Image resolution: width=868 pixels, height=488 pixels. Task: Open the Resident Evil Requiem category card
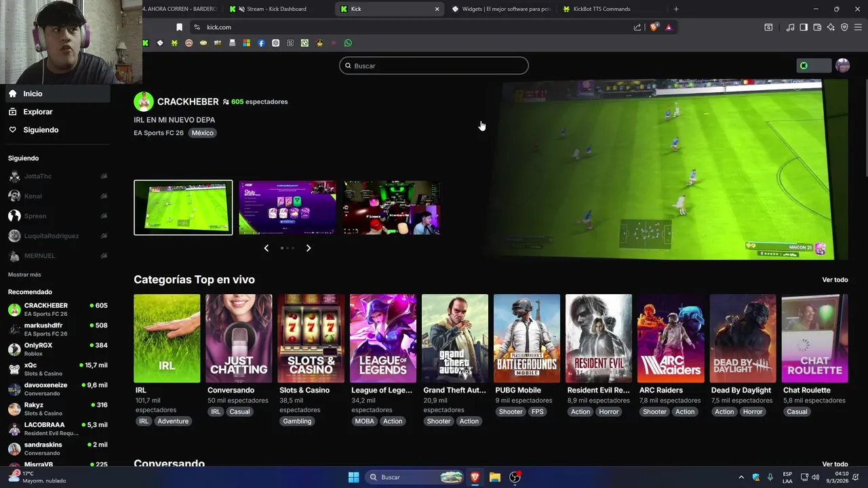(599, 338)
